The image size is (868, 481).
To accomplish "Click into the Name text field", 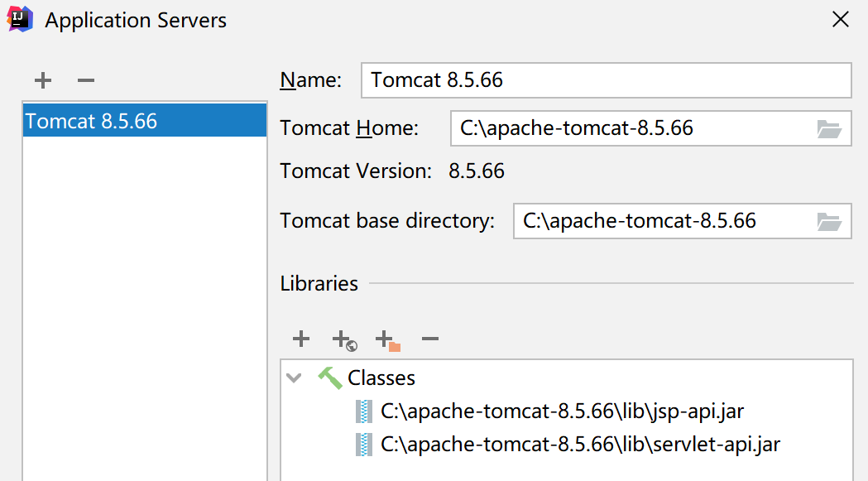I will pyautogui.click(x=606, y=80).
